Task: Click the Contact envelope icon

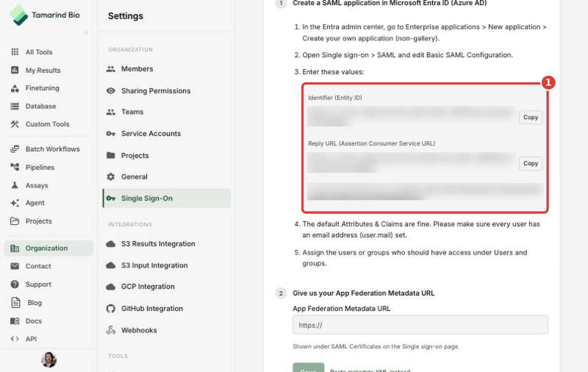Action: pos(15,266)
